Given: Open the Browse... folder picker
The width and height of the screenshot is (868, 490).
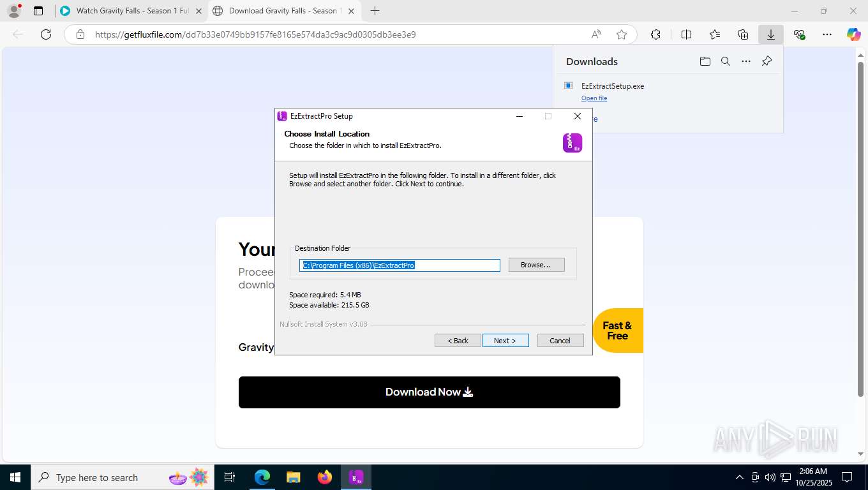Looking at the screenshot, I should (x=536, y=265).
